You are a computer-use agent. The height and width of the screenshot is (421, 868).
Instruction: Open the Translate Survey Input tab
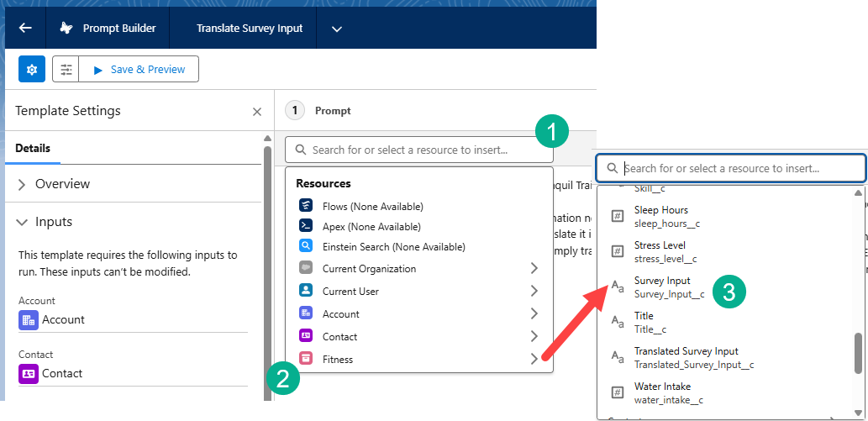pyautogui.click(x=249, y=29)
